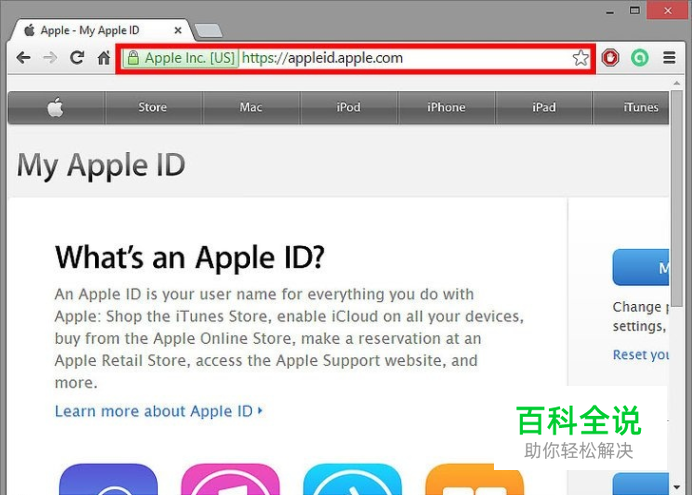Click the Apple logo in navigation bar
This screenshot has height=495, width=692.
pos(56,107)
